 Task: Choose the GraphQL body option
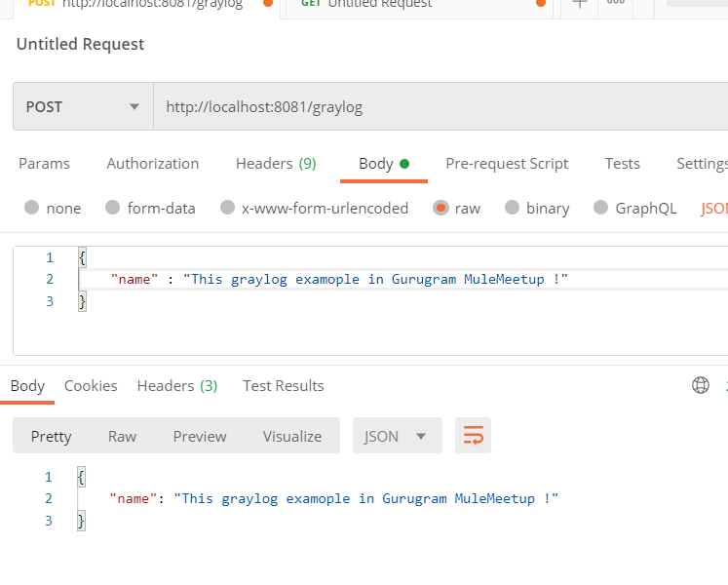[600, 208]
